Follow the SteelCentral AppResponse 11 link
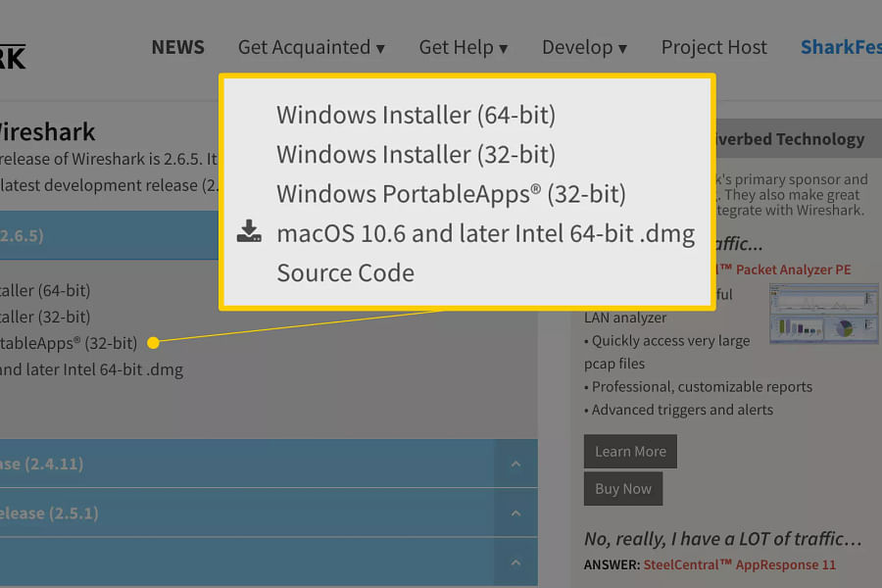 [x=739, y=564]
